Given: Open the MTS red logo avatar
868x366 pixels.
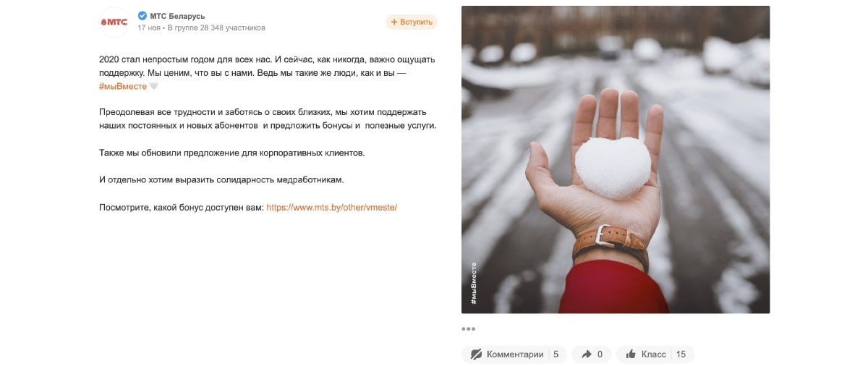Looking at the screenshot, I should [114, 22].
